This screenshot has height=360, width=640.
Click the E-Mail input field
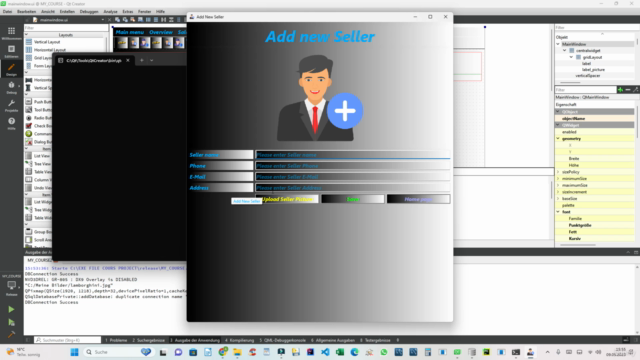tap(353, 177)
